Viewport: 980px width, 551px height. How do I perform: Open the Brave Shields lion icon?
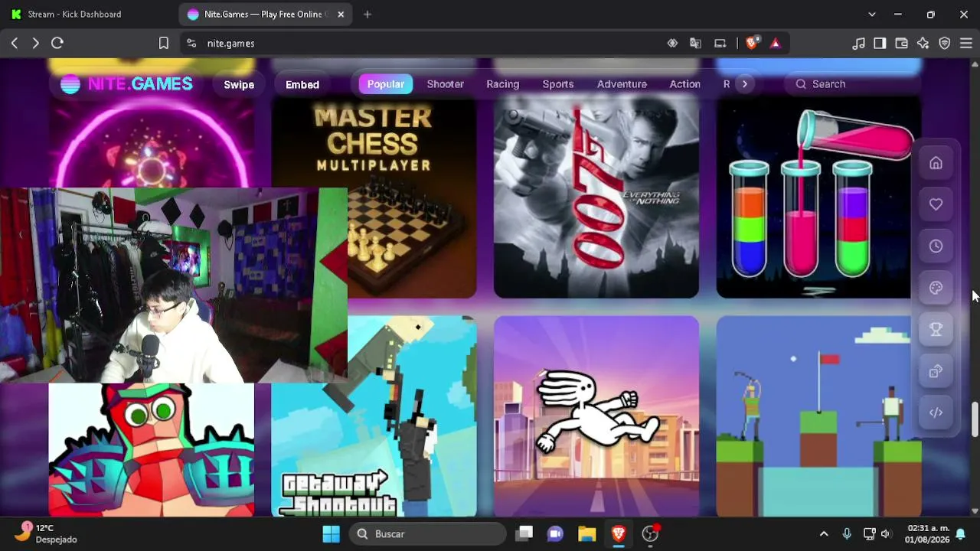(x=752, y=44)
